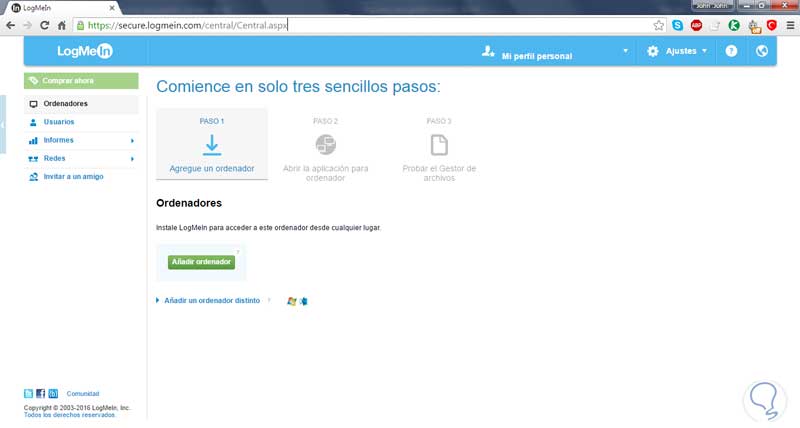Bookmark this page with the star icon
Screen dimensions: 800x428
(x=659, y=25)
